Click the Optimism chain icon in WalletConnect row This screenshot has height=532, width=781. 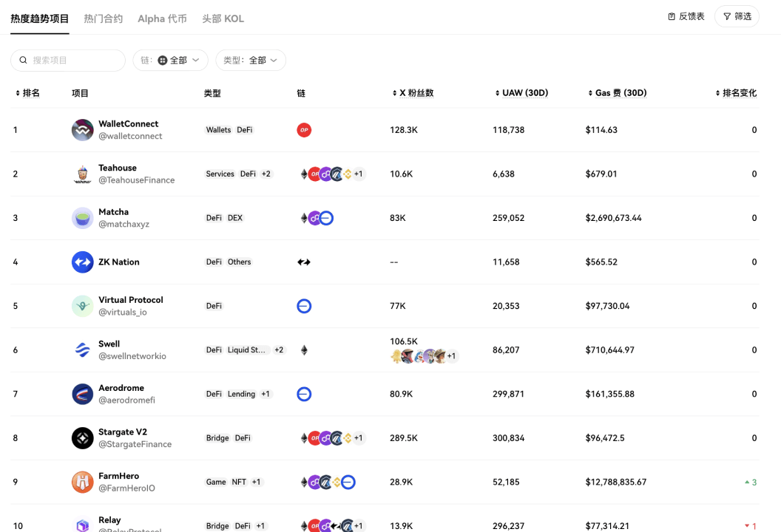pyautogui.click(x=304, y=130)
